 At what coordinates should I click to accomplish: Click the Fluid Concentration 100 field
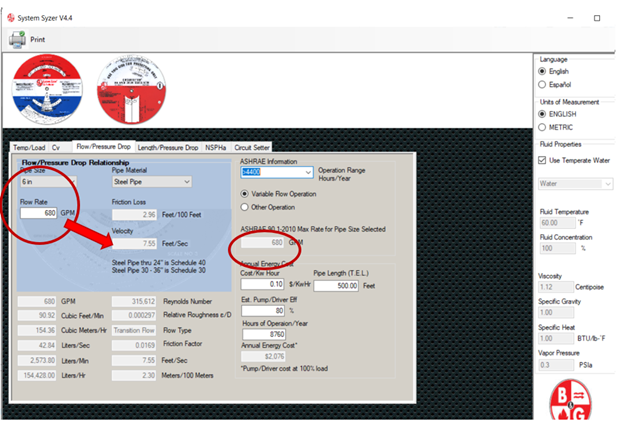pyautogui.click(x=558, y=248)
